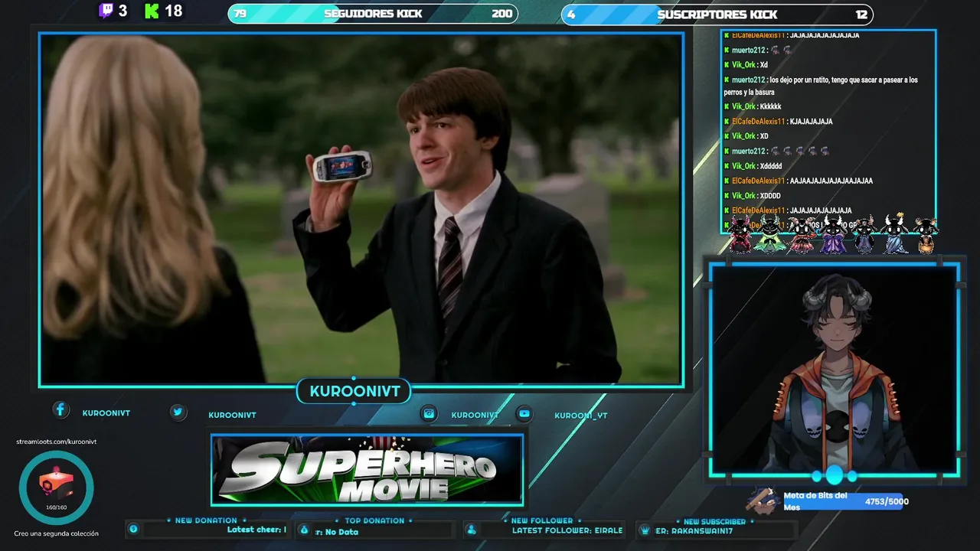Click the KUROONIVT Twitter handle text
This screenshot has height=551, width=980.
click(232, 416)
